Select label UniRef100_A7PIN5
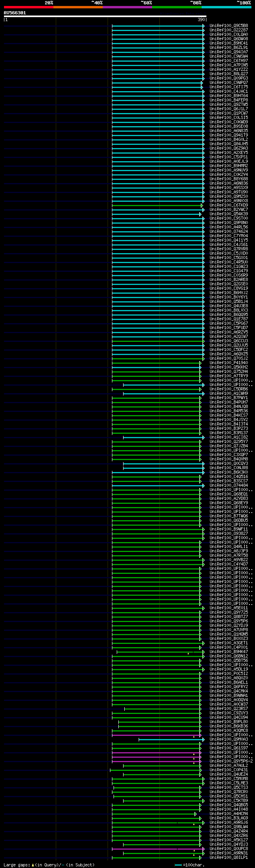 229,65
